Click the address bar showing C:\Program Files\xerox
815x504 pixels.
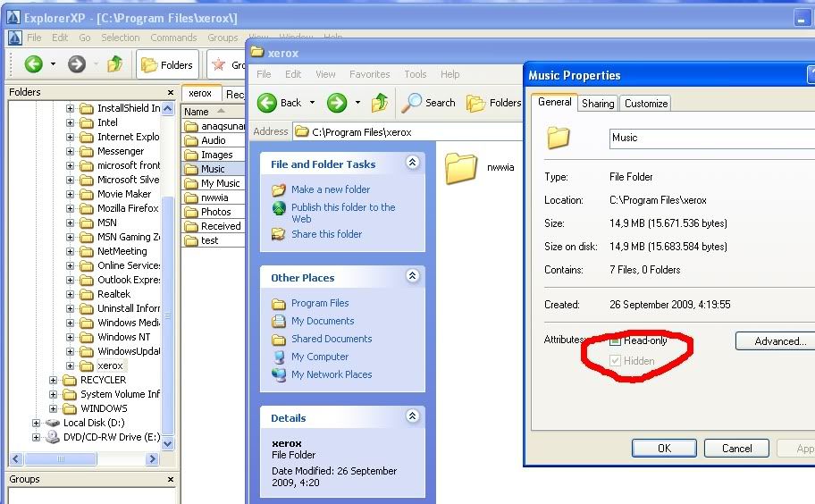click(x=407, y=132)
